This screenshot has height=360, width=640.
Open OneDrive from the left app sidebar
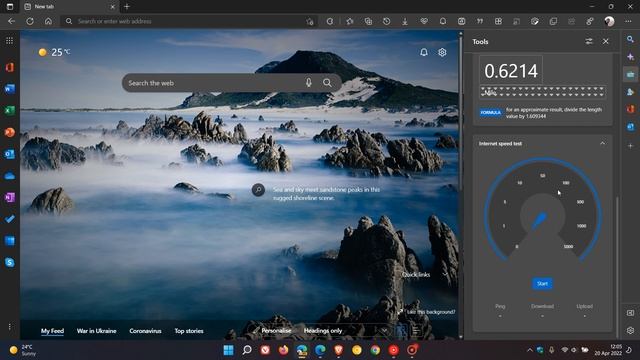(9, 176)
